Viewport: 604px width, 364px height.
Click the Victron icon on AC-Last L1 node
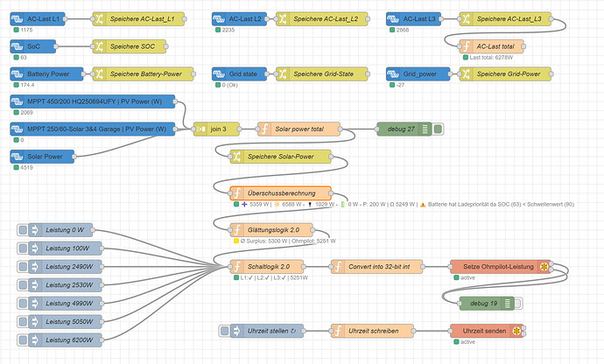[x=17, y=18]
